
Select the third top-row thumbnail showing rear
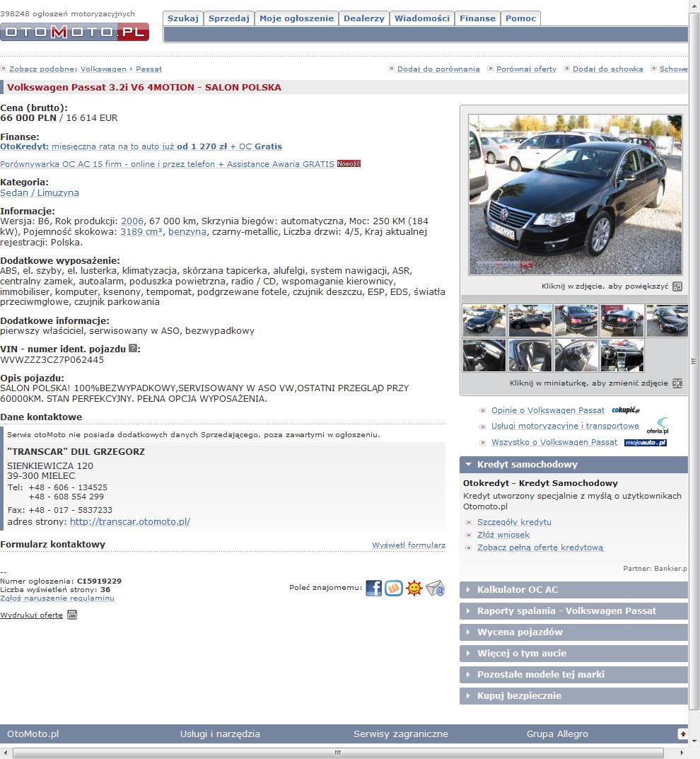[576, 320]
